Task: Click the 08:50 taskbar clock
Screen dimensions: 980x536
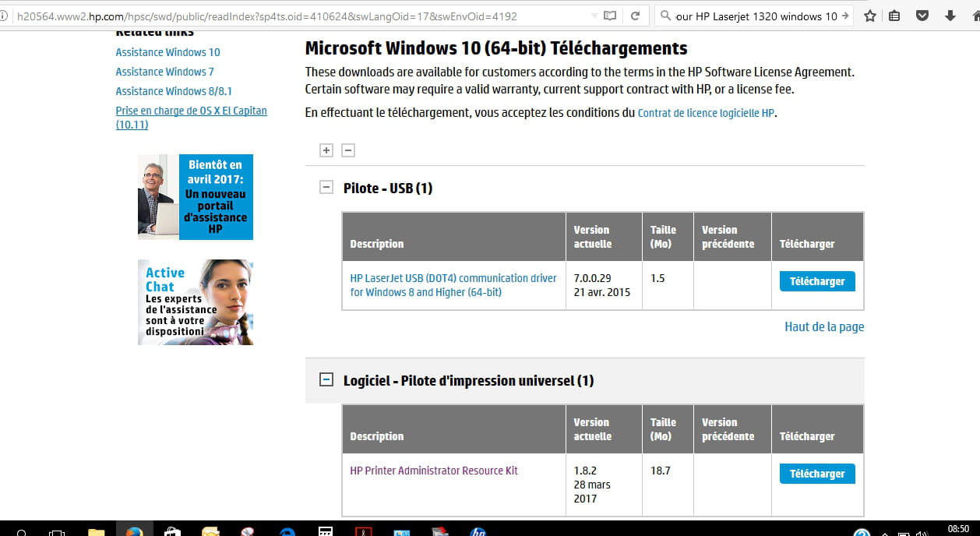Action: (958, 530)
